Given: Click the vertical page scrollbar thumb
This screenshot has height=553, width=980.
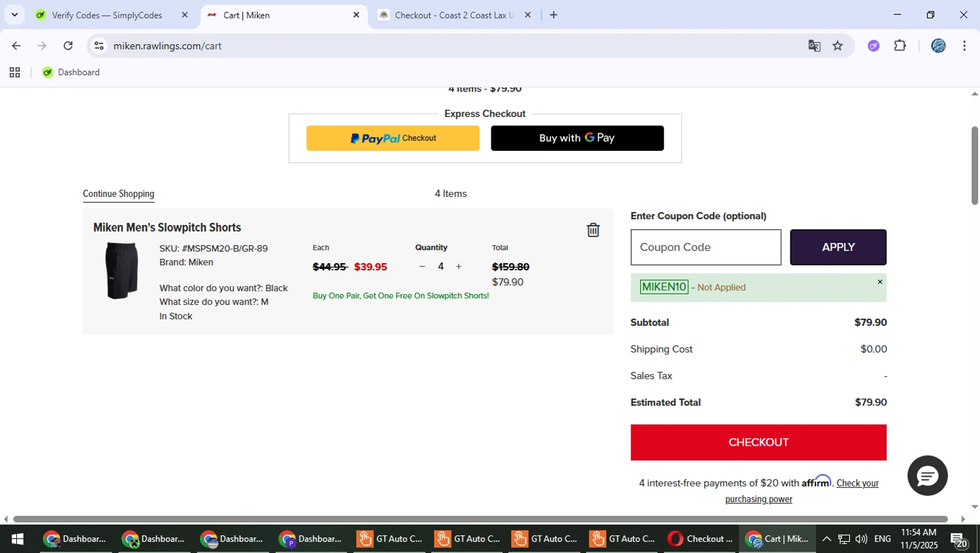Looking at the screenshot, I should tap(975, 165).
